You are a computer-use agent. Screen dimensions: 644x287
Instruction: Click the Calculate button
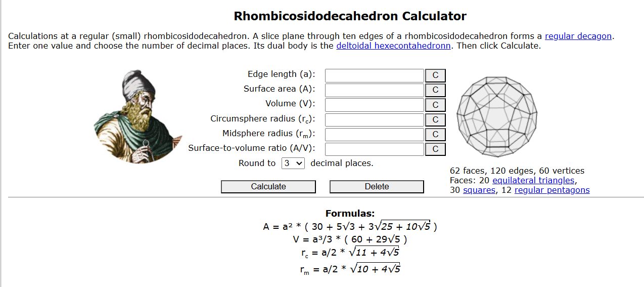(x=268, y=187)
